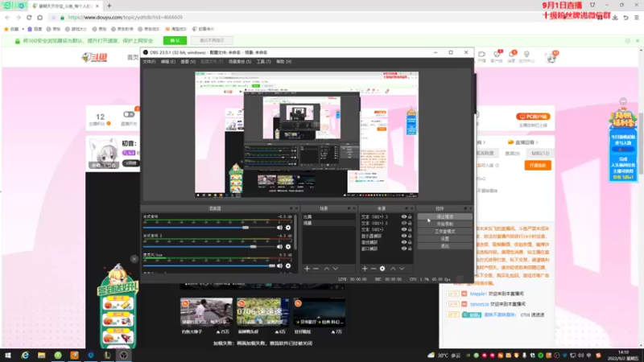Open OBS 场景集合(S) menu
This screenshot has height=362, width=644.
pos(240,62)
